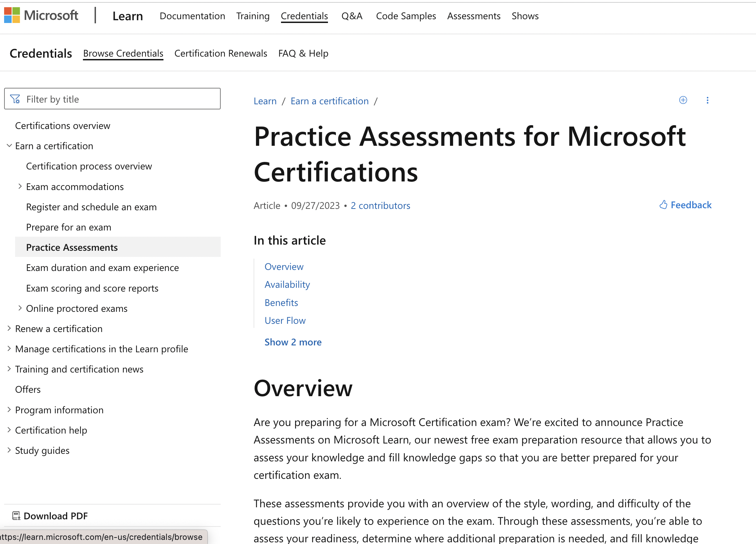The width and height of the screenshot is (756, 544).
Task: Expand Renew a certification
Action: 9,328
